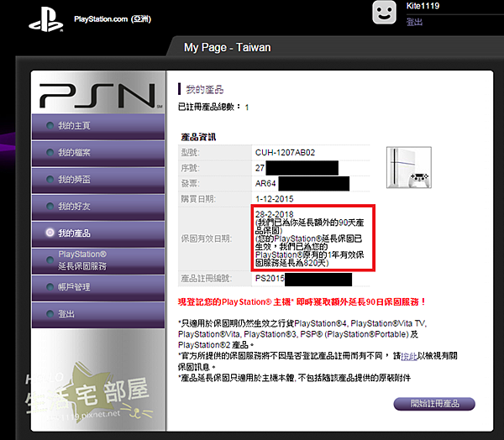Click the 登出 link under Kite1119

(414, 22)
